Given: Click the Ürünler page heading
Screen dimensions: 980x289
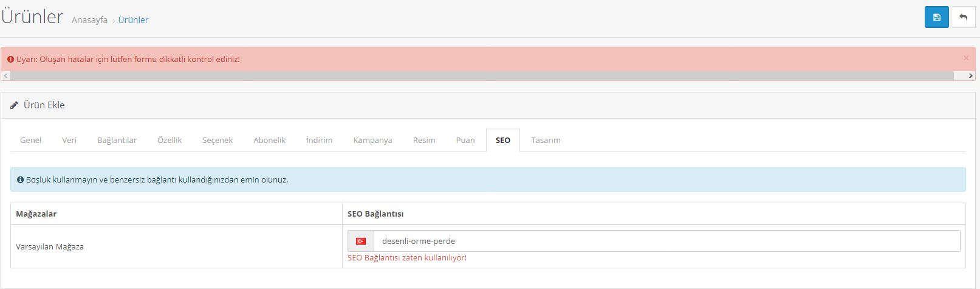Looking at the screenshot, I should (32, 17).
